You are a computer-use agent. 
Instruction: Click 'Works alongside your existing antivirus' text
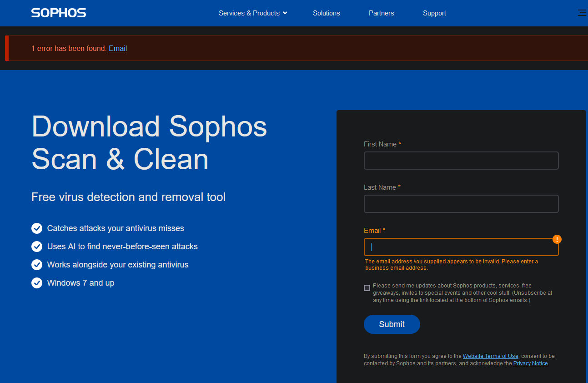(118, 265)
